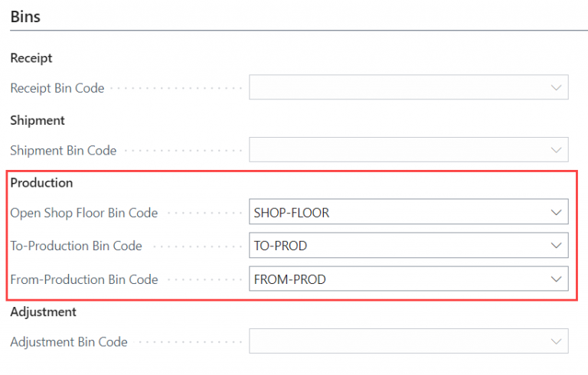Screen dimensions: 588x375
Task: Click the To-Production Bin Code label
Action: 77,246
